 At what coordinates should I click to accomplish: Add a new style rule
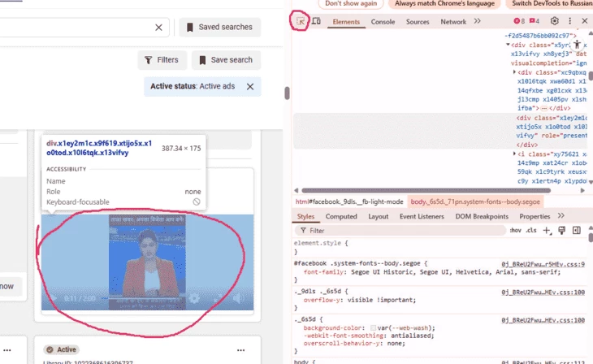(547, 231)
